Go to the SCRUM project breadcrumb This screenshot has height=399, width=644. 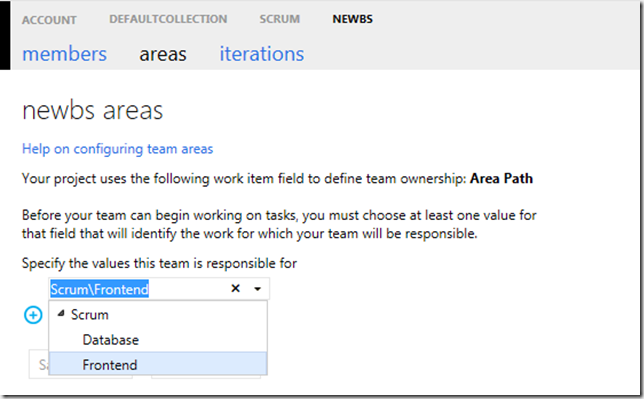pyautogui.click(x=279, y=19)
